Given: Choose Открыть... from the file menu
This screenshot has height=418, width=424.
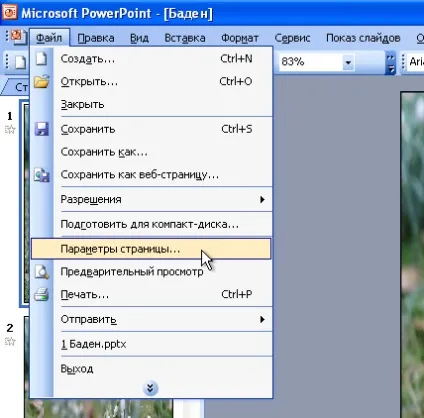Looking at the screenshot, I should pos(151,82).
